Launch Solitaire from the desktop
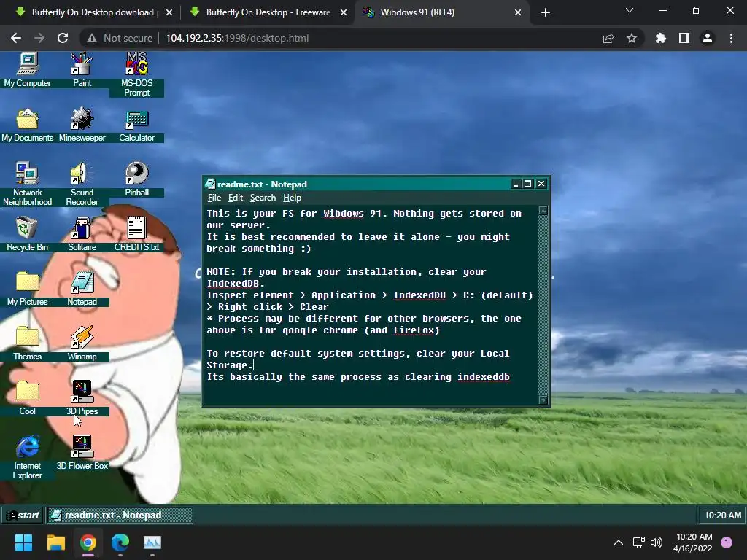 [82, 234]
